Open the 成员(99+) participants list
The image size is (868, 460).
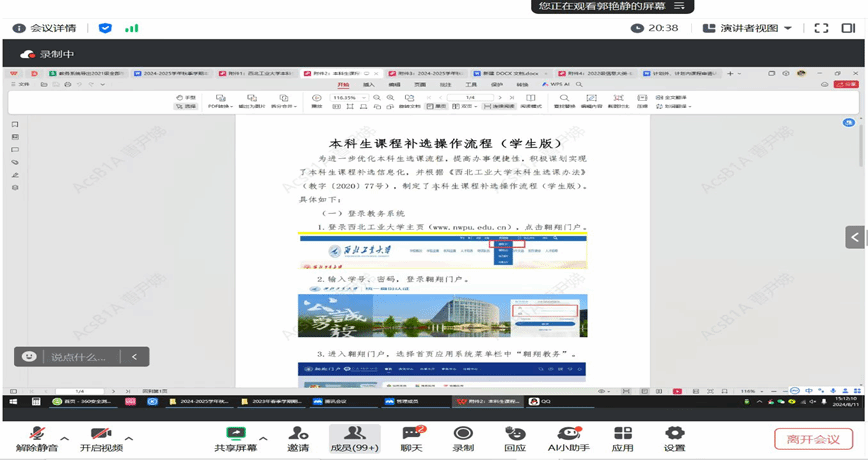tap(354, 438)
